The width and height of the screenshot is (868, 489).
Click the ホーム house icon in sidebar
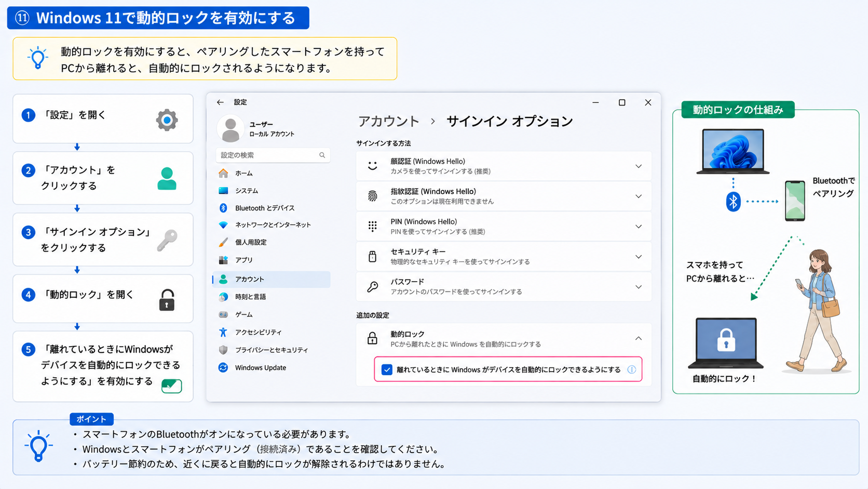coord(223,173)
